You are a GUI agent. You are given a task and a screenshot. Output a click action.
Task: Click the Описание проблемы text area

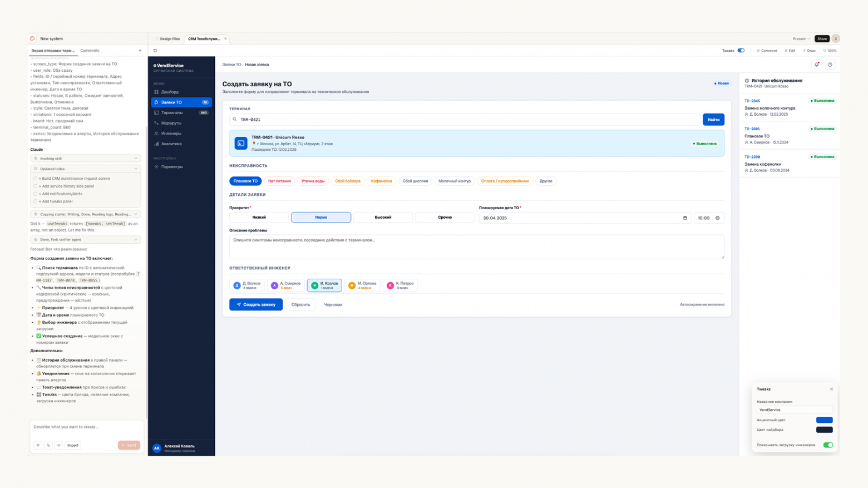[x=477, y=247]
